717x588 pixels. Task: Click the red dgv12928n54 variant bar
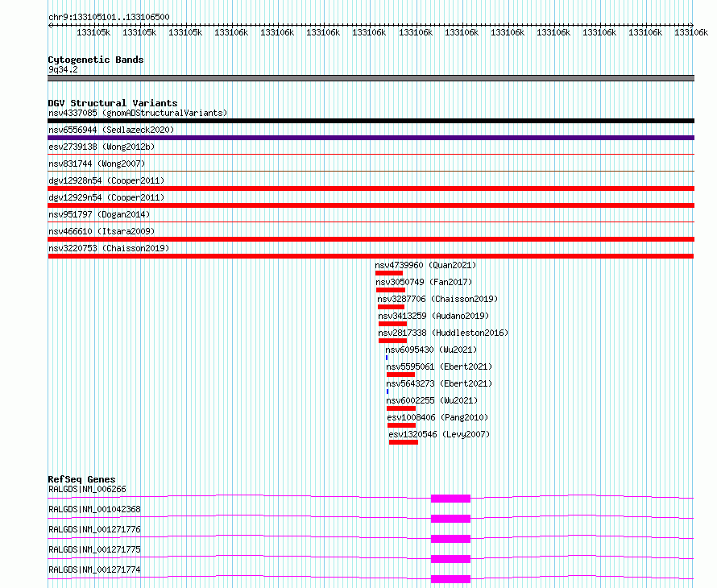[x=371, y=188]
